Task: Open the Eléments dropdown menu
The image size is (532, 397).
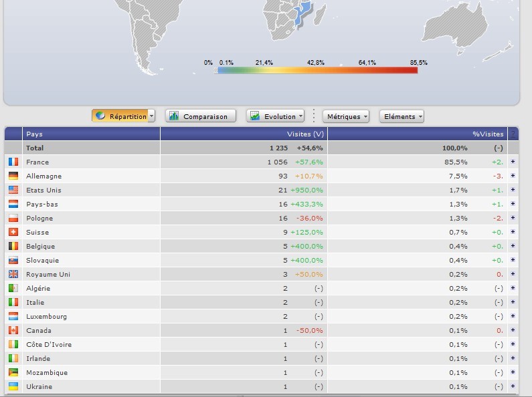Action: coord(402,116)
